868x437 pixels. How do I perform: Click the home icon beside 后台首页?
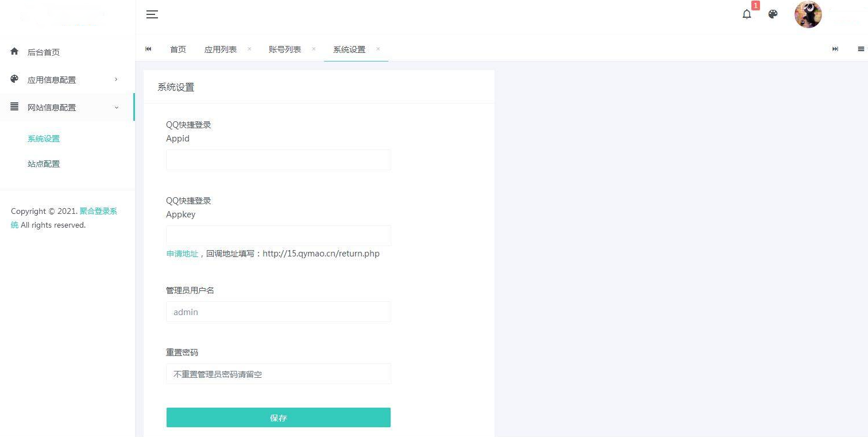pyautogui.click(x=15, y=52)
